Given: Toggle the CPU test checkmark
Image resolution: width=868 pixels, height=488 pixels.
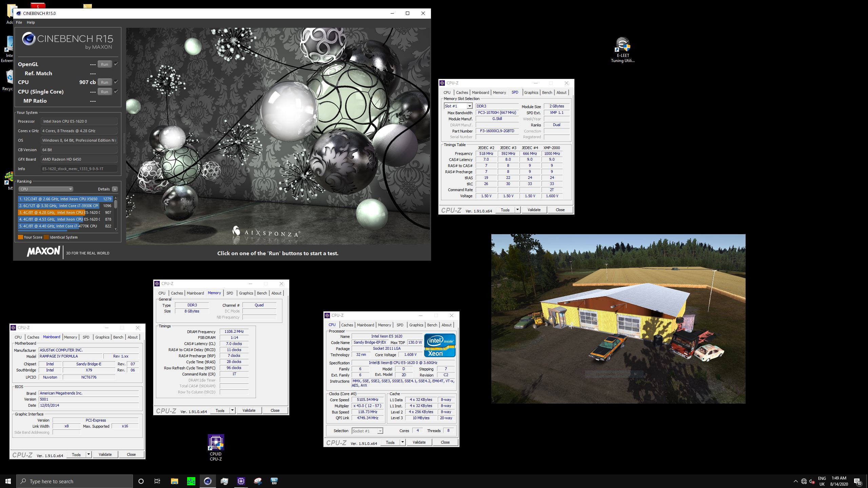Looking at the screenshot, I should [116, 82].
